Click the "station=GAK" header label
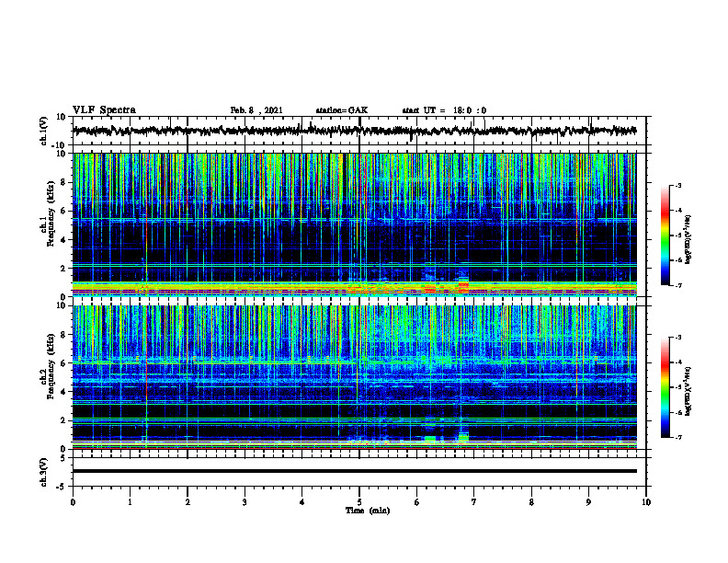Screen dimensions: 728x563 tap(342, 110)
